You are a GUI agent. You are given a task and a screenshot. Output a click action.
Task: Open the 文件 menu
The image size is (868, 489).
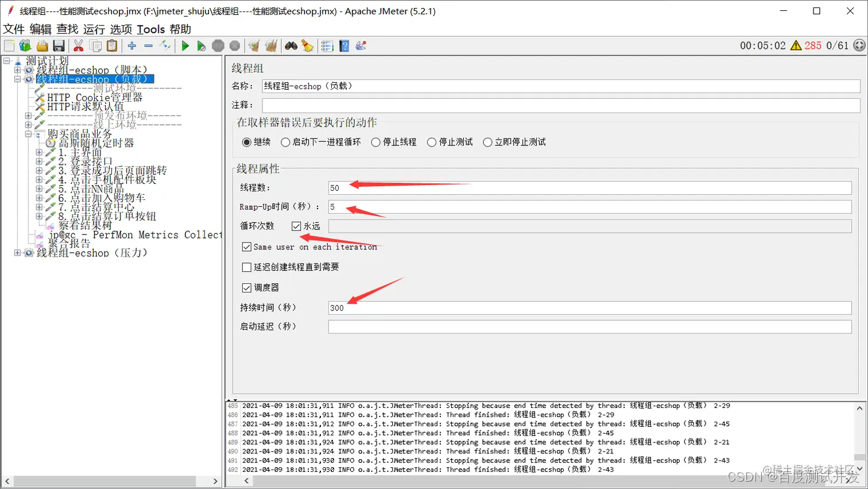[14, 29]
